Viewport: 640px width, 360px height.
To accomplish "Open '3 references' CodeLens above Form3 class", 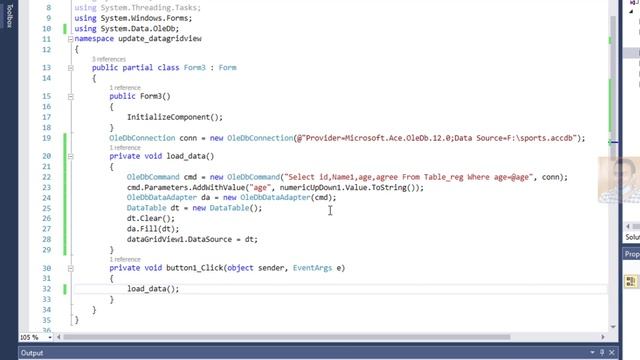I will click(x=109, y=59).
